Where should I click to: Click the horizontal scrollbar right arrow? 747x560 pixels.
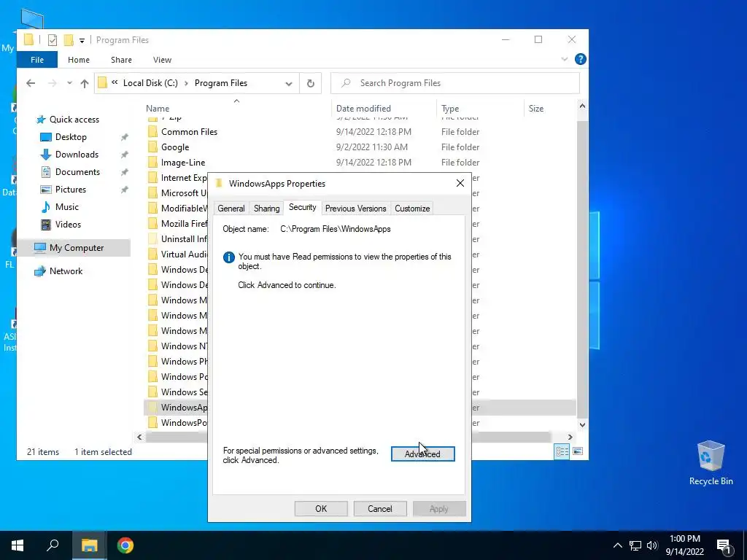pyautogui.click(x=570, y=437)
